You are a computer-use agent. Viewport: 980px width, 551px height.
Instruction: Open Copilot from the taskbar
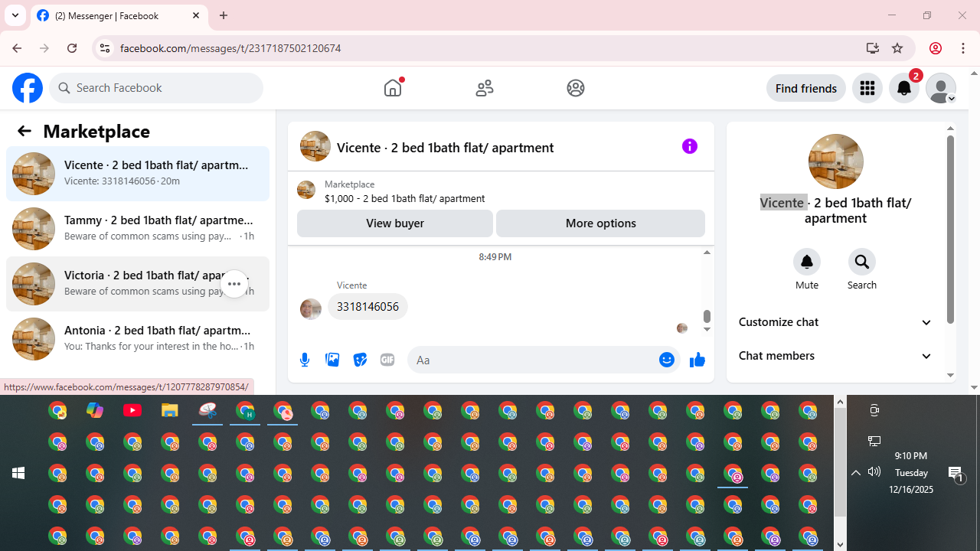pyautogui.click(x=95, y=410)
